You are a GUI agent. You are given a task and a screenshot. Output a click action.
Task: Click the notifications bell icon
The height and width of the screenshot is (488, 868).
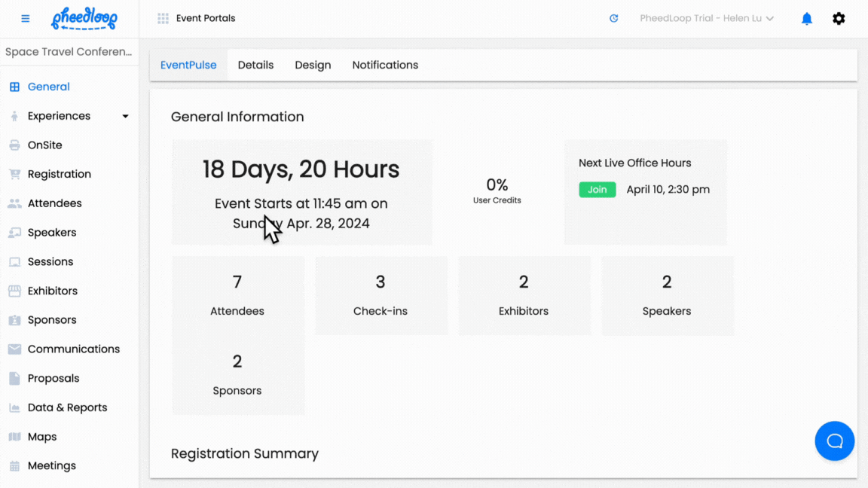click(x=806, y=18)
